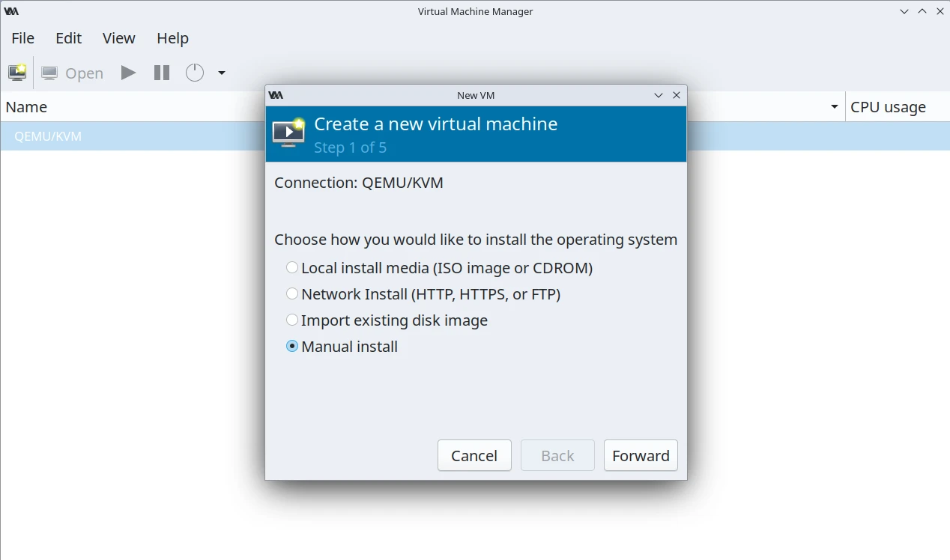
Task: Open the selected VM console
Action: coord(72,73)
